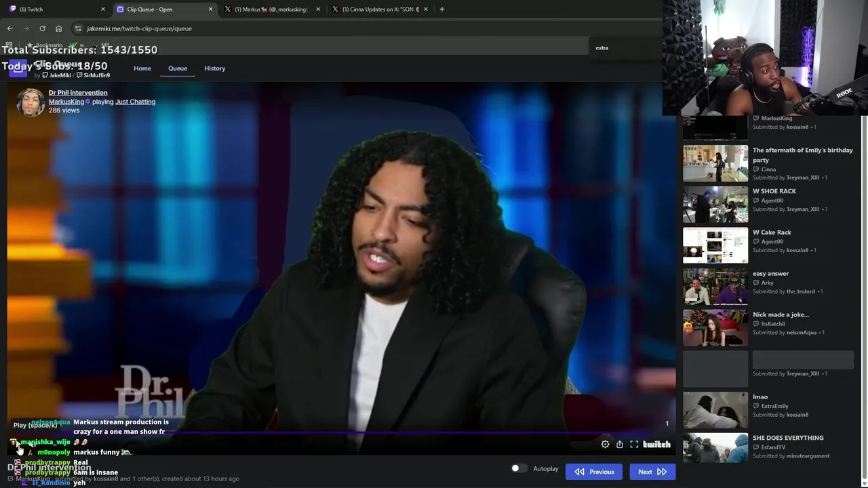Click the ExtraEmily channel name
Viewport: 868px width, 488px height.
(x=775, y=406)
